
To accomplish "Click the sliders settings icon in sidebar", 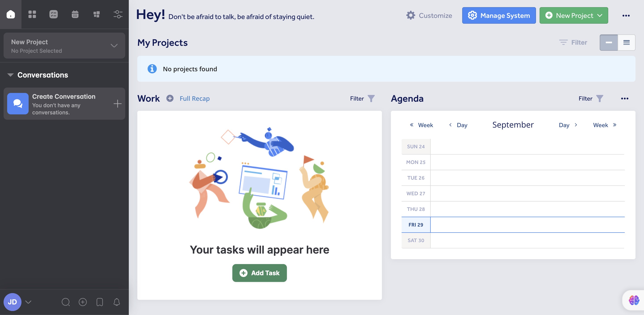I will (x=118, y=14).
